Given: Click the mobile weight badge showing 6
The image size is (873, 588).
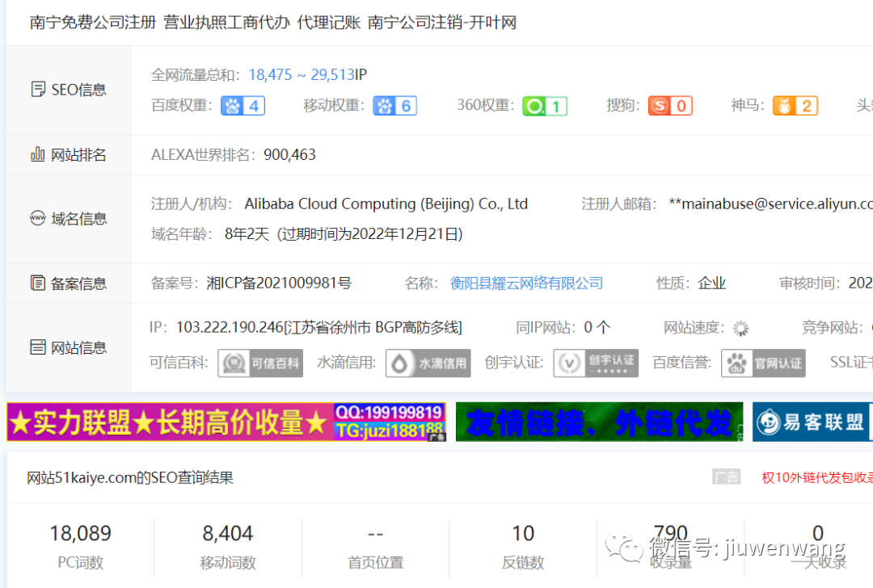Looking at the screenshot, I should tap(394, 106).
